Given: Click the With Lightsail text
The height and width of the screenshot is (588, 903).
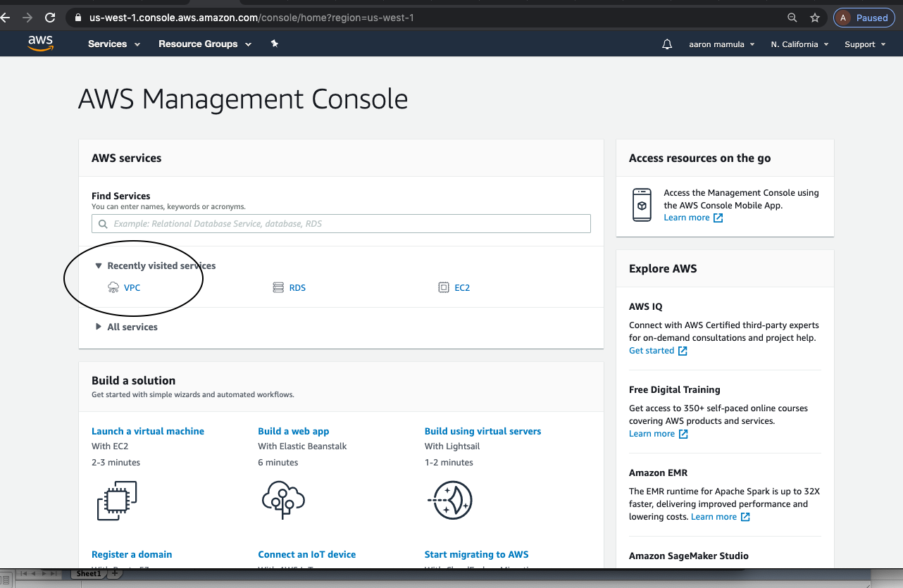Looking at the screenshot, I should 452,446.
